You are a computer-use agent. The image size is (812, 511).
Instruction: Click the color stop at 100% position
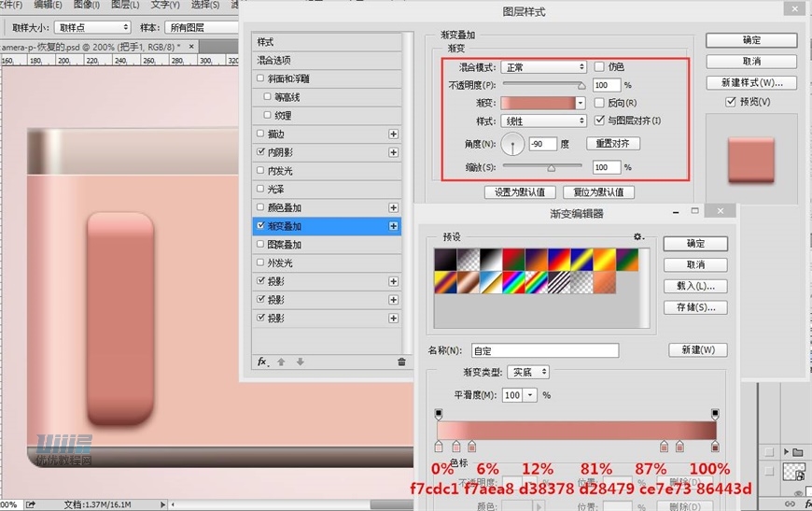[x=715, y=447]
